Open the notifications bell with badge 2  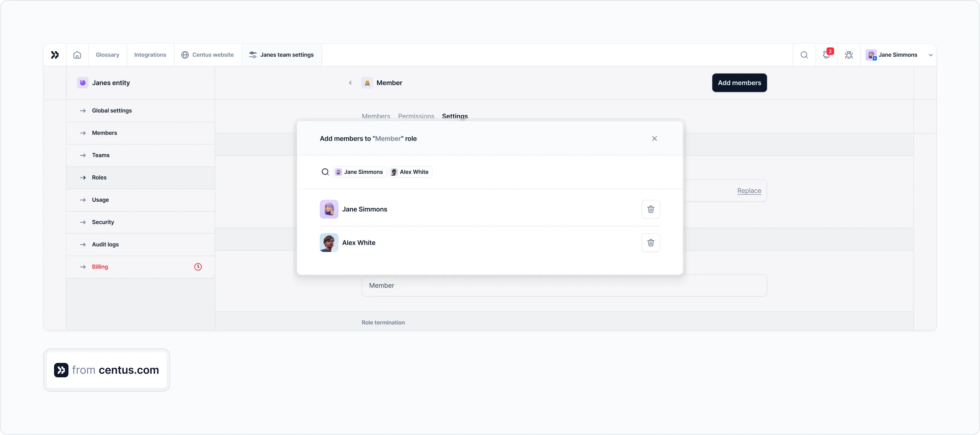tap(826, 55)
